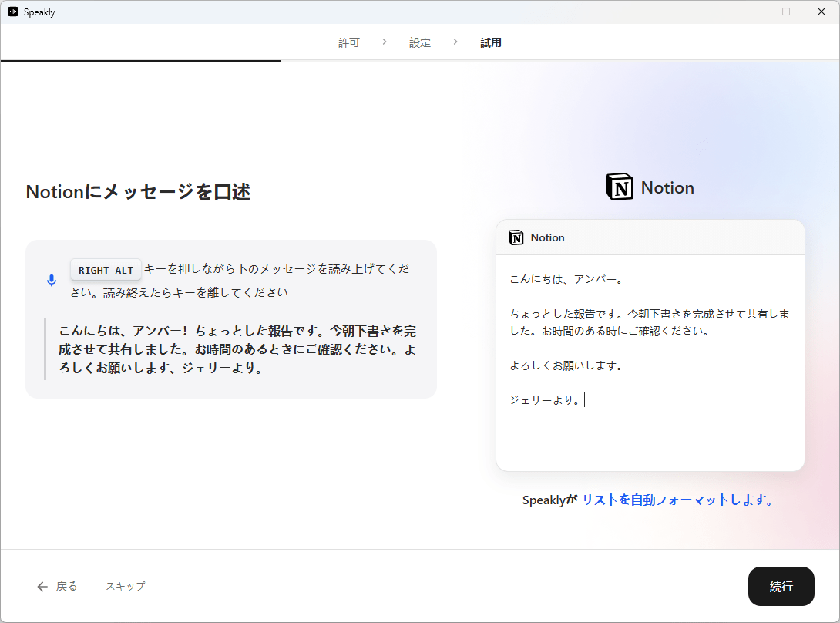The height and width of the screenshot is (623, 840).
Task: Click the スキップ link
Action: point(125,586)
